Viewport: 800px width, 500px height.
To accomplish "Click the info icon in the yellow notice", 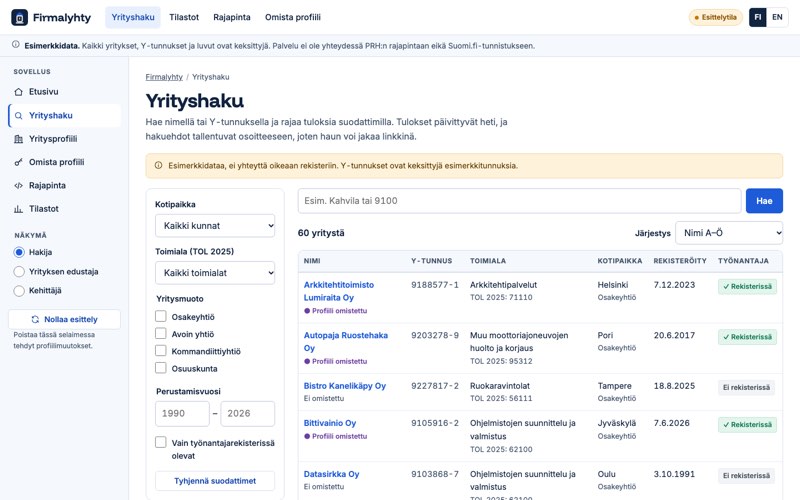I will [158, 165].
